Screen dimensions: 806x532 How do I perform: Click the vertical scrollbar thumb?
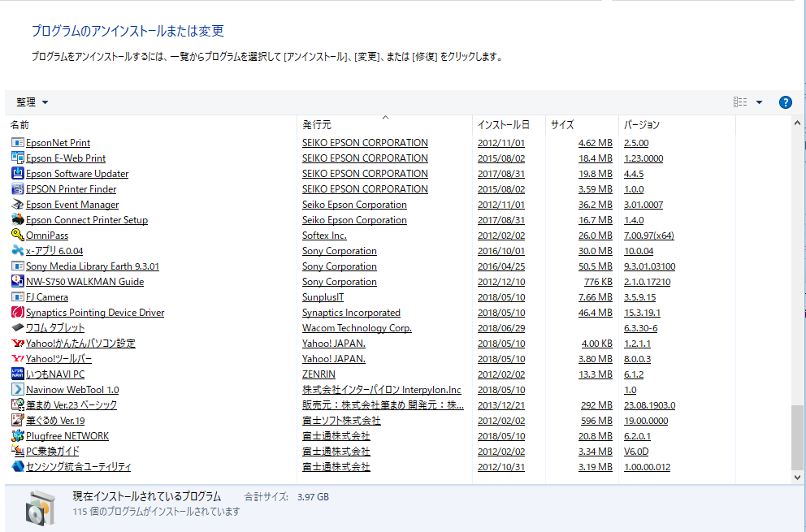[797, 437]
